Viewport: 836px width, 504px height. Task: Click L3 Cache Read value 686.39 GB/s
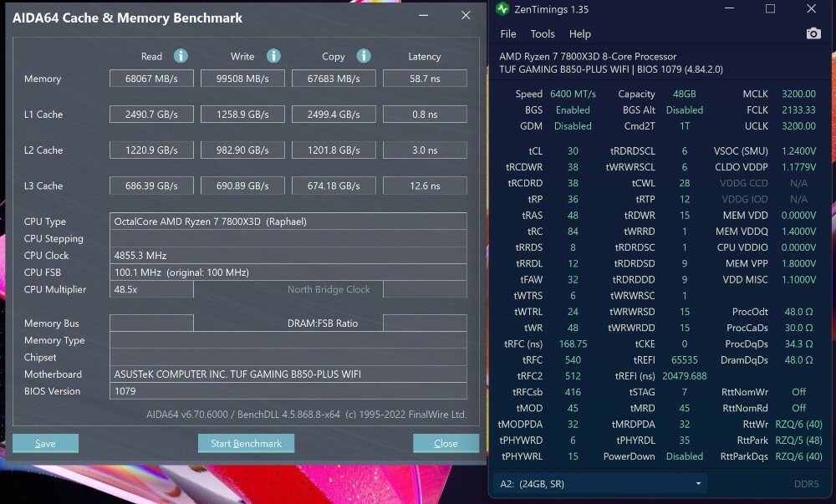pyautogui.click(x=151, y=186)
